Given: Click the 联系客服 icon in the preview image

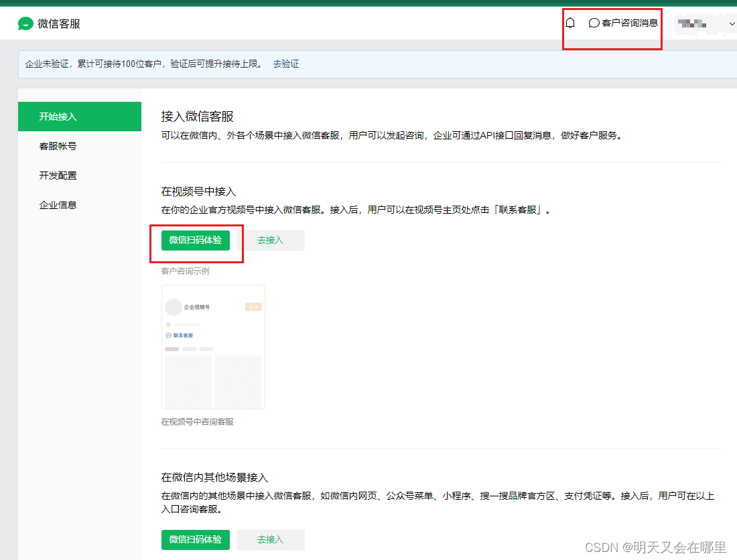Looking at the screenshot, I should tap(168, 336).
